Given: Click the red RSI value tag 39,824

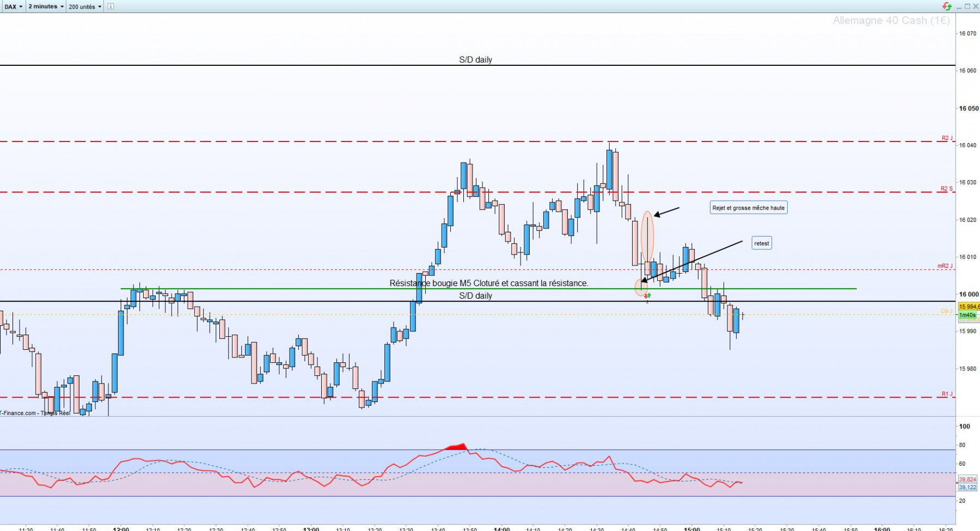Looking at the screenshot, I should pos(967,479).
